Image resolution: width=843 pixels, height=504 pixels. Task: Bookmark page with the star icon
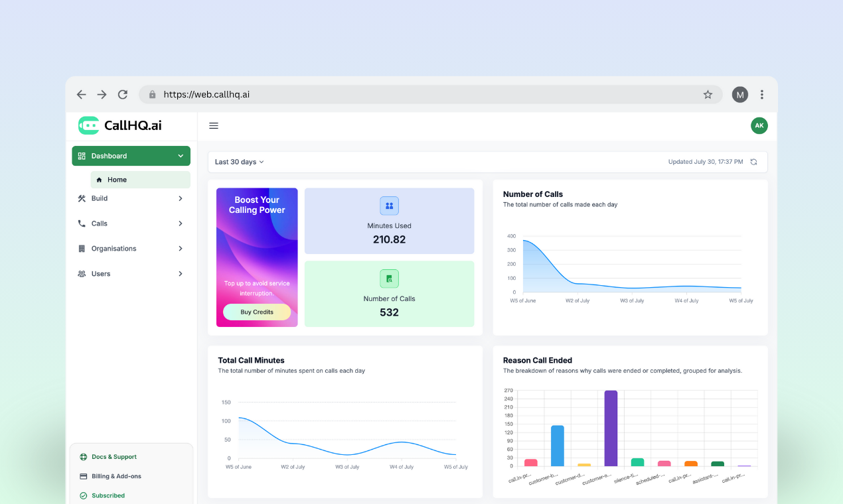point(708,95)
